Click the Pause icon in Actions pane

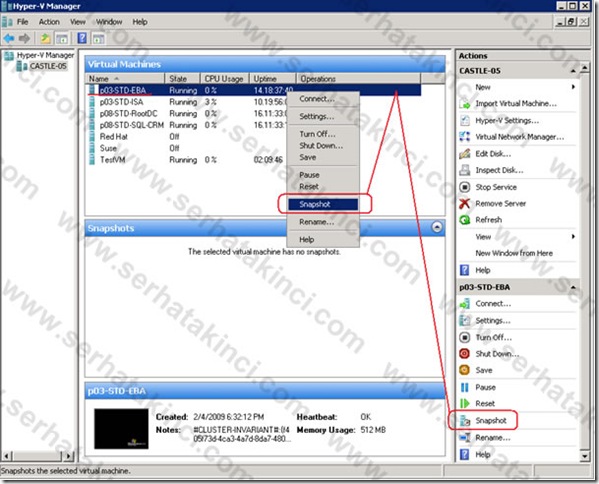pos(465,387)
